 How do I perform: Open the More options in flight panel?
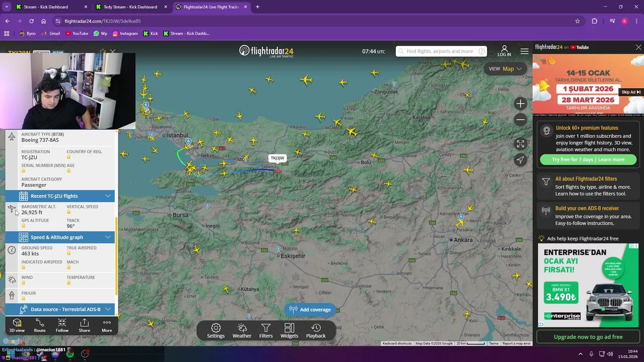(x=107, y=325)
